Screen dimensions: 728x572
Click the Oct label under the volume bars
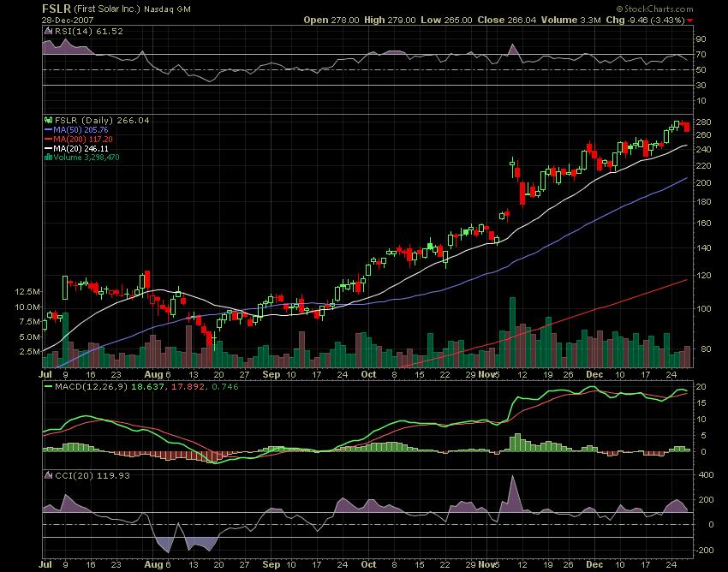pyautogui.click(x=368, y=374)
